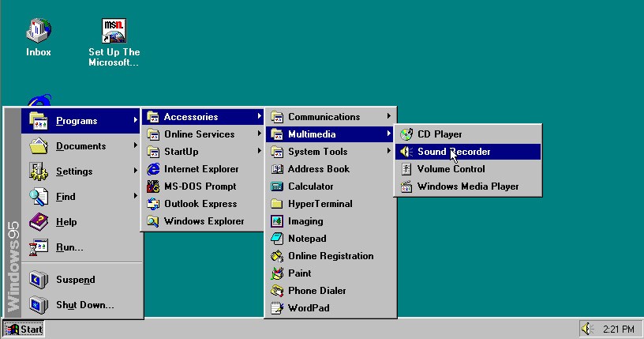Click the Windows Media Player icon
This screenshot has width=644, height=339.
click(x=406, y=186)
